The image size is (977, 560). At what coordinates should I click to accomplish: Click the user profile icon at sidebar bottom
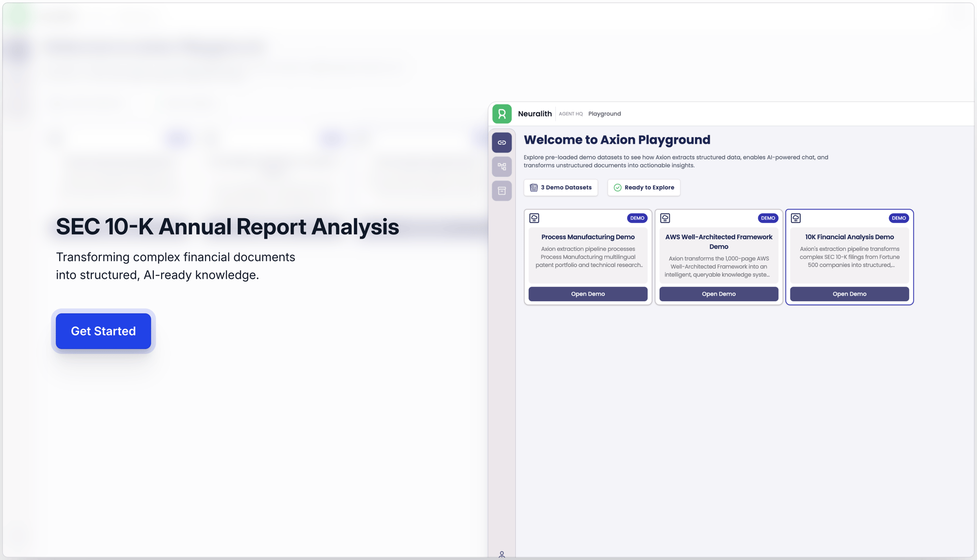[x=502, y=554]
